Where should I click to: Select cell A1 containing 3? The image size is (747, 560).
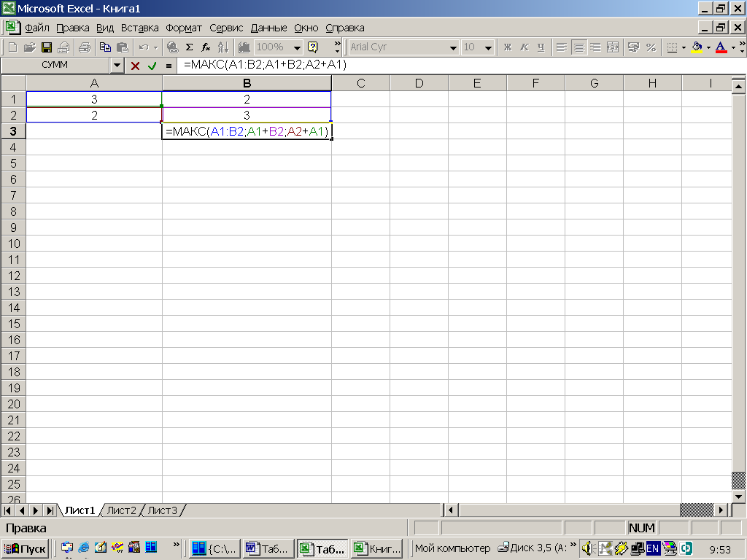coord(94,99)
